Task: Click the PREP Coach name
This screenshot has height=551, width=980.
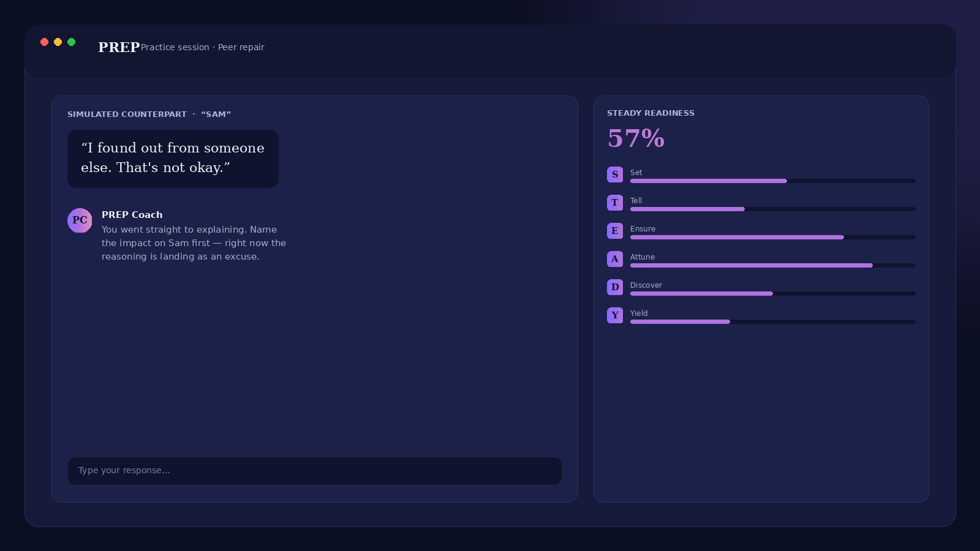Action: coord(132,215)
